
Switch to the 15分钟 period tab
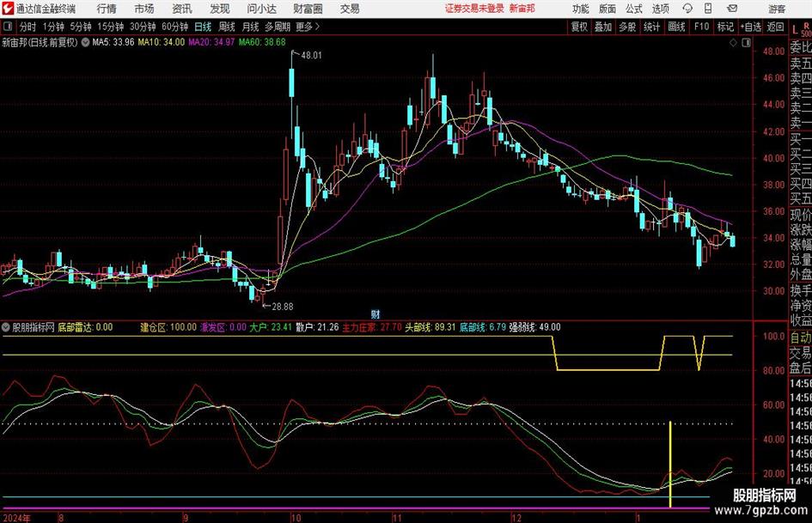pos(111,27)
